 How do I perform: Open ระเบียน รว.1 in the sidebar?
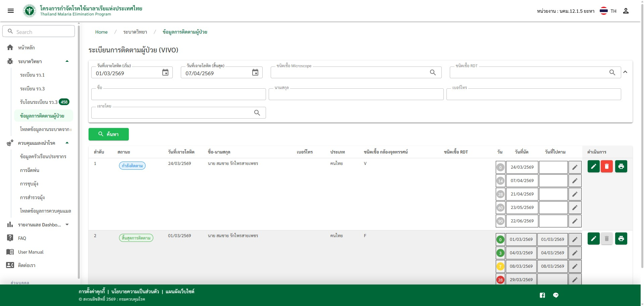(x=32, y=75)
